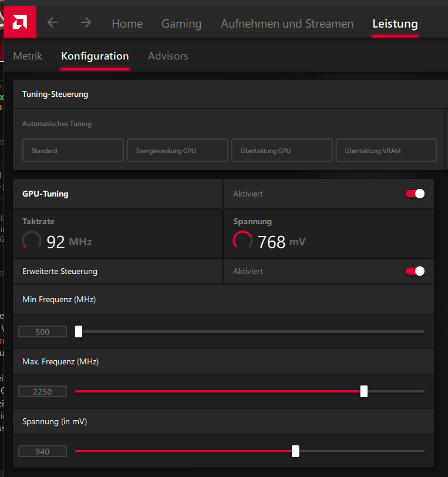The image size is (448, 477).
Task: Select the Leistung tab
Action: click(x=395, y=23)
